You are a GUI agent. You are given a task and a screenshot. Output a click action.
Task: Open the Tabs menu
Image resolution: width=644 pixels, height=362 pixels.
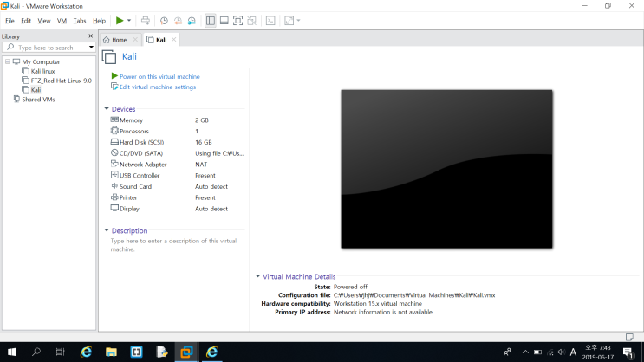(80, 21)
